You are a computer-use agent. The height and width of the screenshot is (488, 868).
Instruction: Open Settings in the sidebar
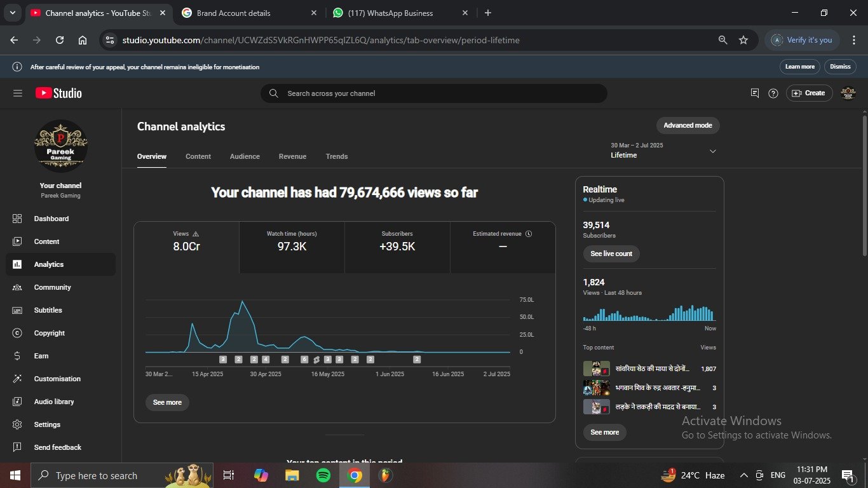click(x=60, y=424)
